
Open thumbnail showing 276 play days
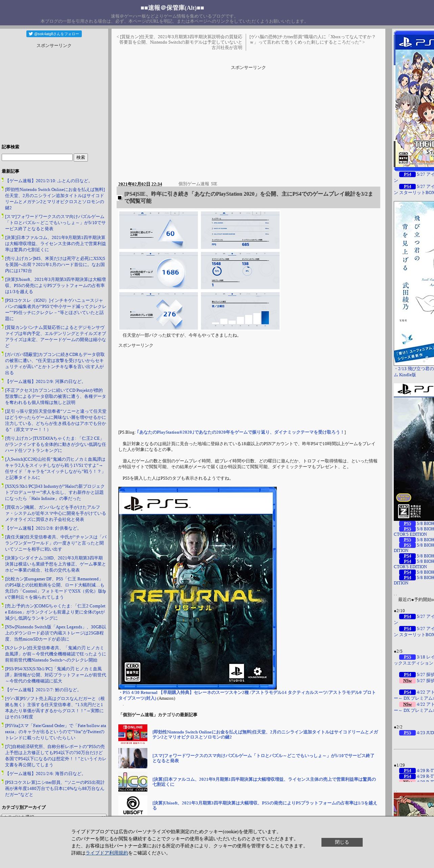click(x=159, y=311)
